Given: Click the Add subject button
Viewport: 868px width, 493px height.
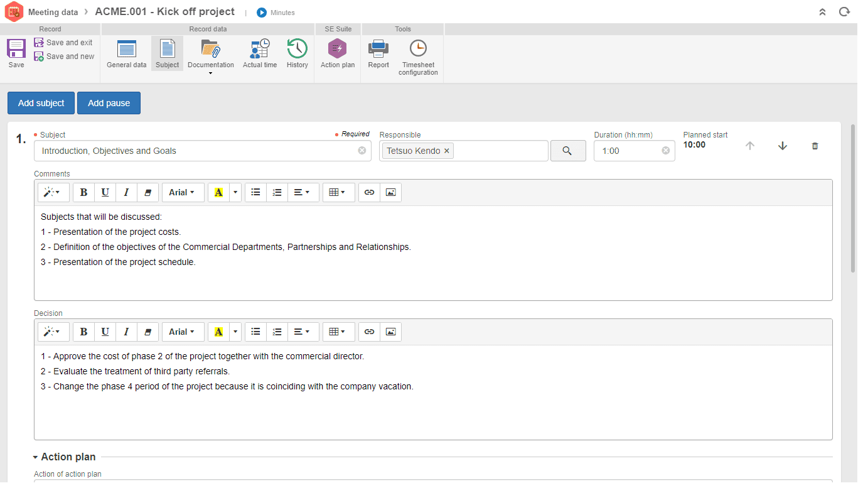Looking at the screenshot, I should pyautogui.click(x=41, y=103).
